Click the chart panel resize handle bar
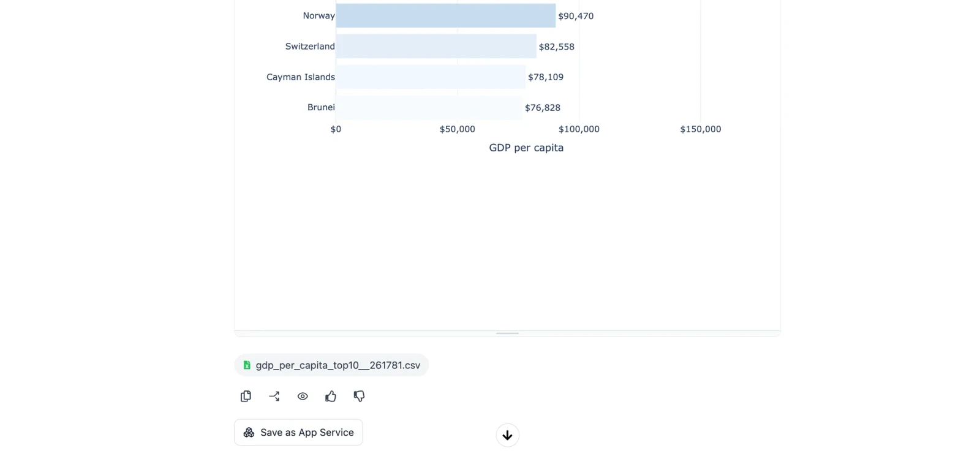The height and width of the screenshot is (451, 980). tap(507, 333)
